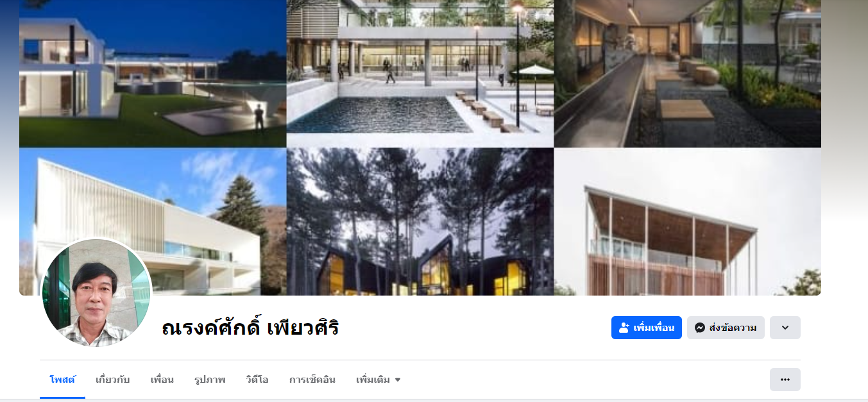Viewport: 868px width, 402px height.
Task: Open the วิดีโอ tab
Action: click(257, 380)
